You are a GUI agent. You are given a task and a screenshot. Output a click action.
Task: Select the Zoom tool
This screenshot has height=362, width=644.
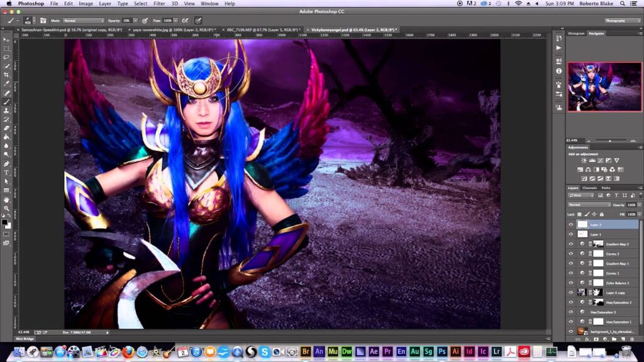(x=6, y=208)
